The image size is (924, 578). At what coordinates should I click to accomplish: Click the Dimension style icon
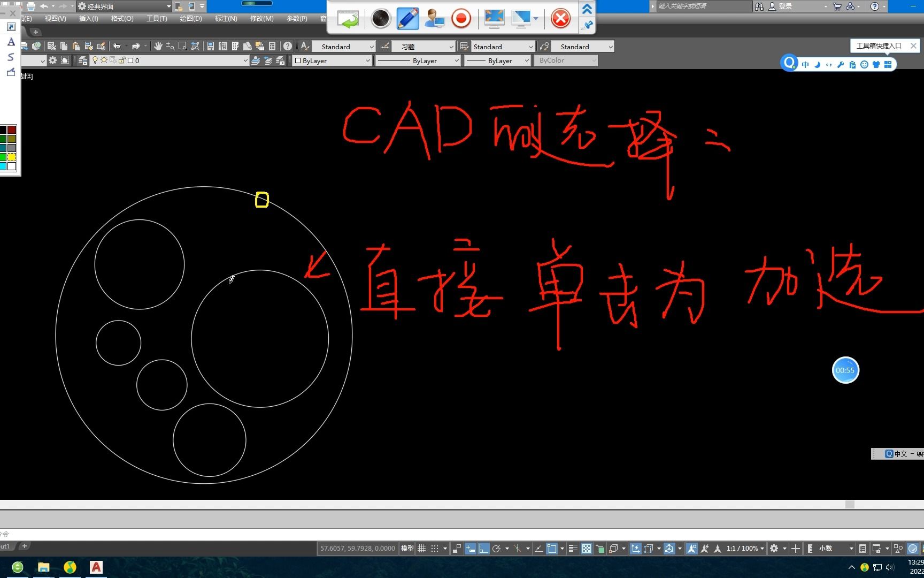pyautogui.click(x=384, y=46)
